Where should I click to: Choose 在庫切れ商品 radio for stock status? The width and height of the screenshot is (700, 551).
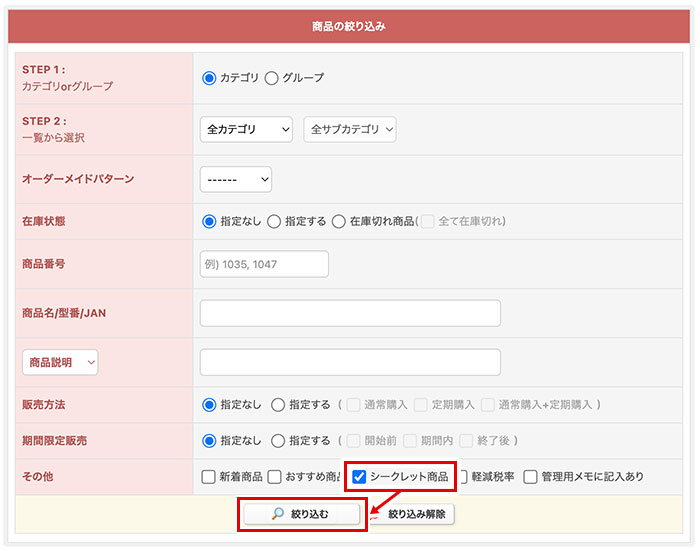(x=339, y=221)
